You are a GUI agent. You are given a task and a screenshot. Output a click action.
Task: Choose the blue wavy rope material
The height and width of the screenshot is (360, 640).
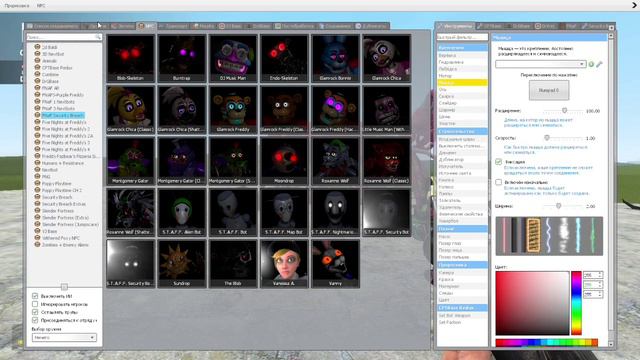[548, 235]
